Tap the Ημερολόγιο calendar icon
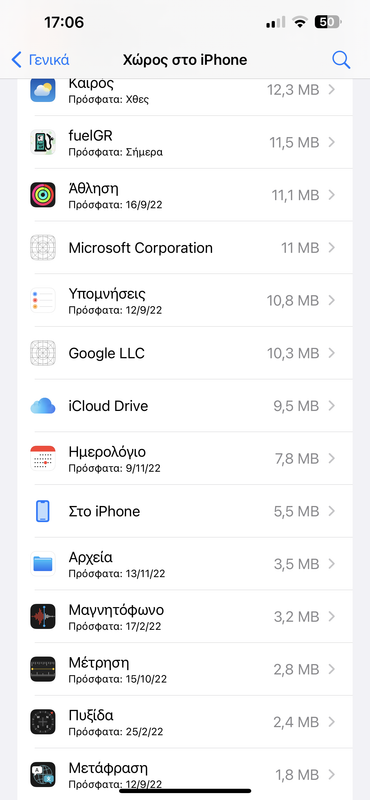The width and height of the screenshot is (370, 800). click(x=43, y=458)
